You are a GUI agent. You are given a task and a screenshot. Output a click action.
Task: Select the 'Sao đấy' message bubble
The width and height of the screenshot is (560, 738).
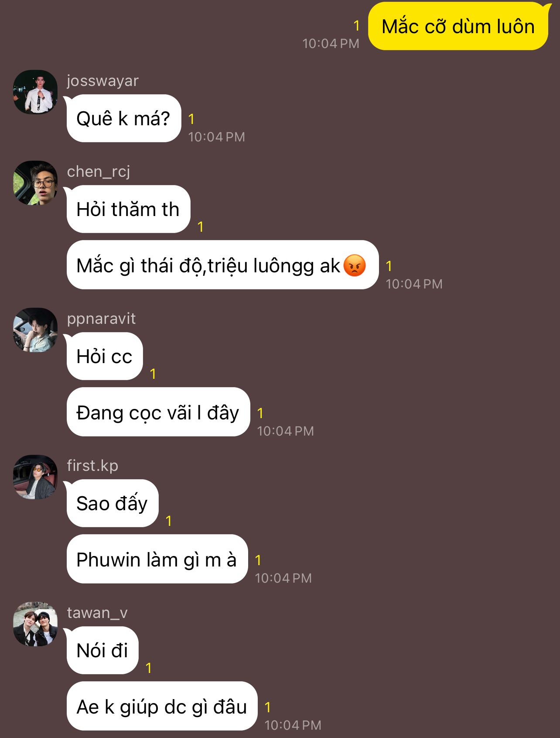click(x=113, y=503)
